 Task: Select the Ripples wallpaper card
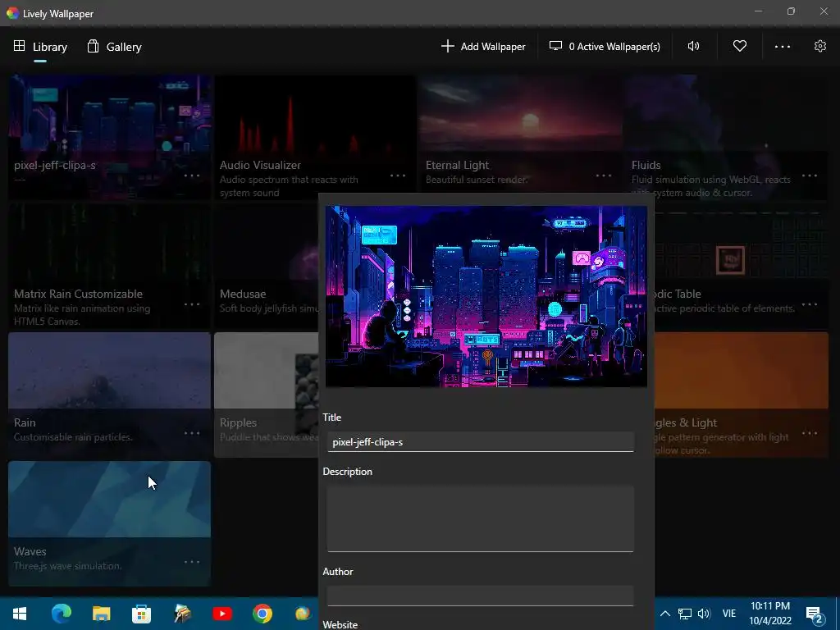coord(267,395)
